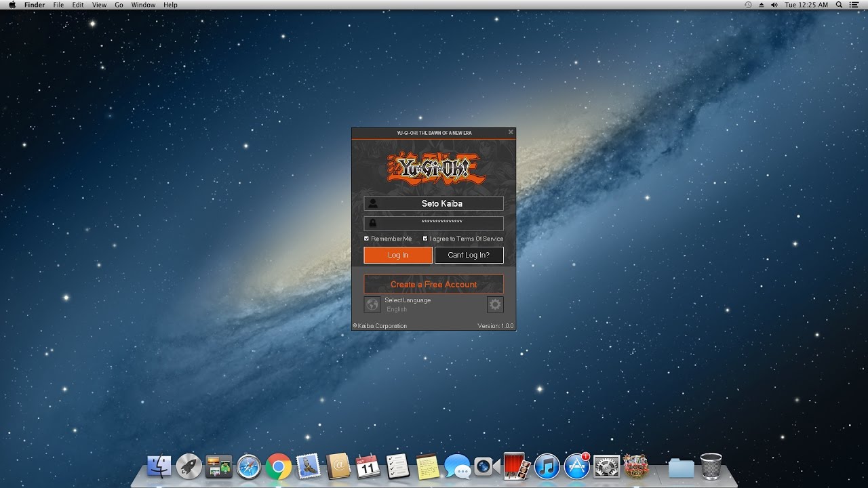
Task: Open the Trash in the dock
Action: [711, 466]
